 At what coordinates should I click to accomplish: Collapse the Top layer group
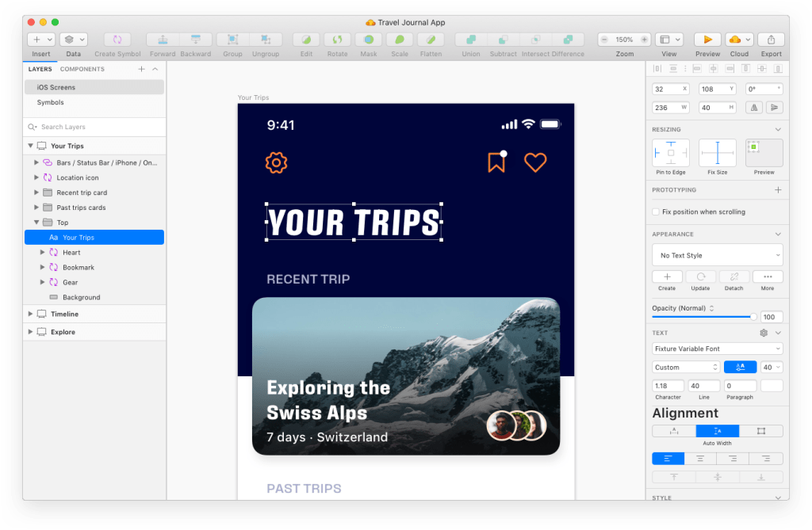pyautogui.click(x=36, y=223)
